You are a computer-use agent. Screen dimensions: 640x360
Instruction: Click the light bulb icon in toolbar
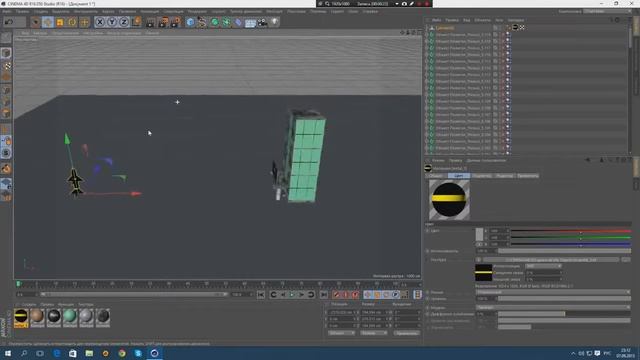275,22
